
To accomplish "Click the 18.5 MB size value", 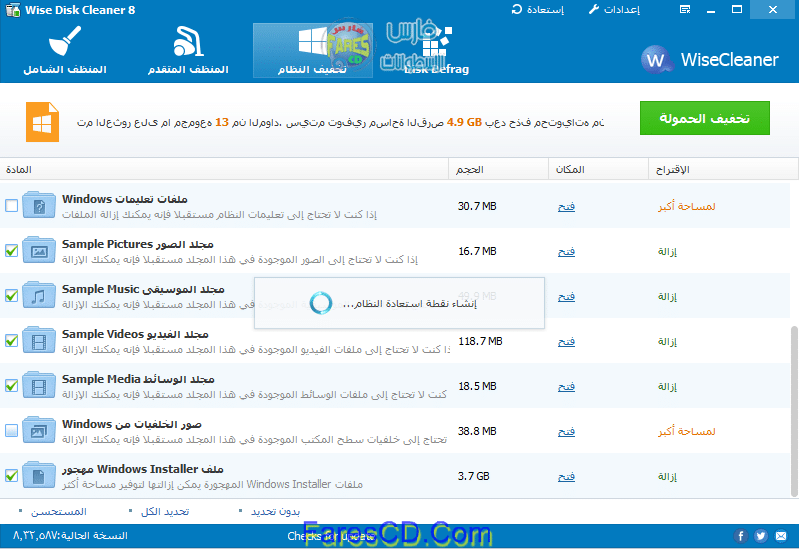I will [477, 386].
